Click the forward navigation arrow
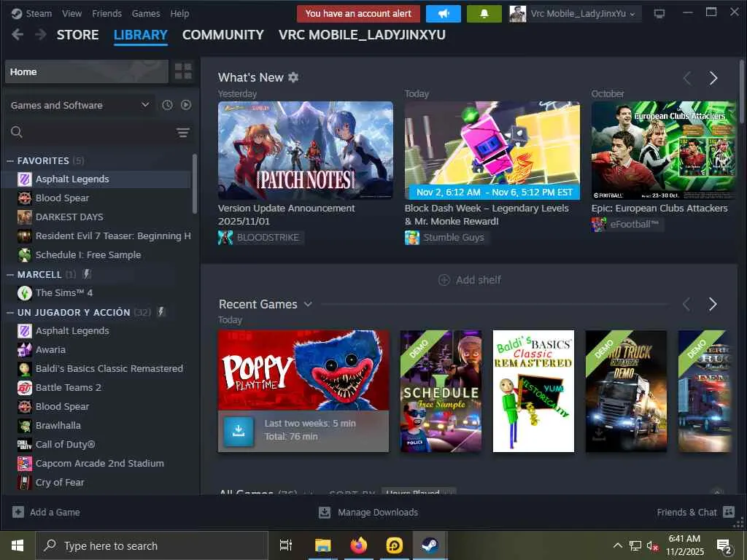This screenshot has height=560, width=747. [x=41, y=34]
